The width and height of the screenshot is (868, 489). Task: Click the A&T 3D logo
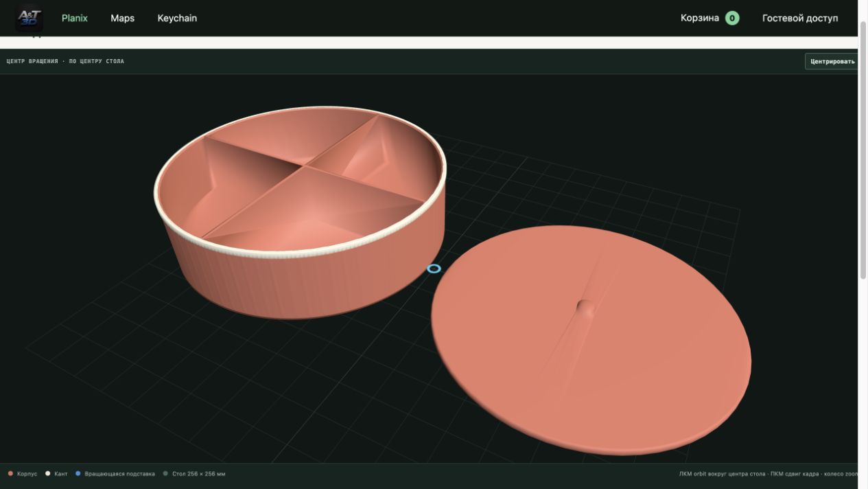30,17
